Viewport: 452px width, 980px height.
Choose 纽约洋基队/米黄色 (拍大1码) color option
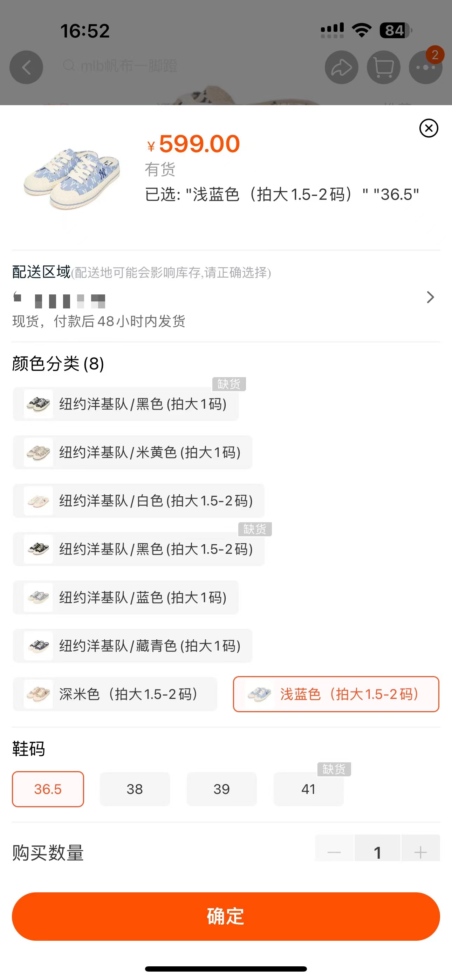click(x=132, y=452)
